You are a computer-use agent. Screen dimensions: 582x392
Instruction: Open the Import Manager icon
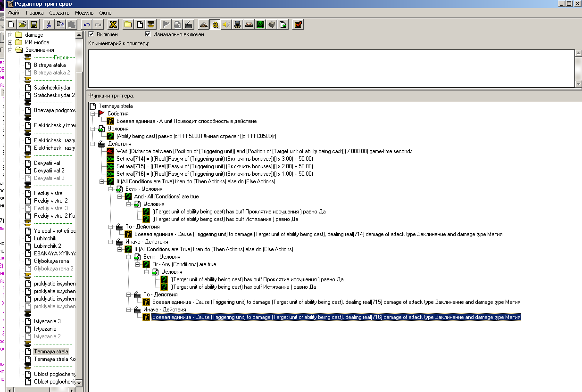tap(283, 24)
